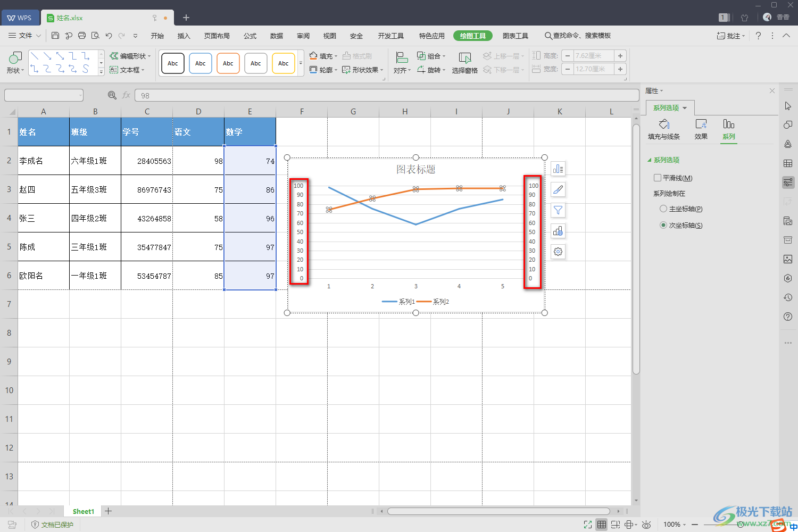Click the selection pane button
Image resolution: width=798 pixels, height=532 pixels.
[x=465, y=62]
